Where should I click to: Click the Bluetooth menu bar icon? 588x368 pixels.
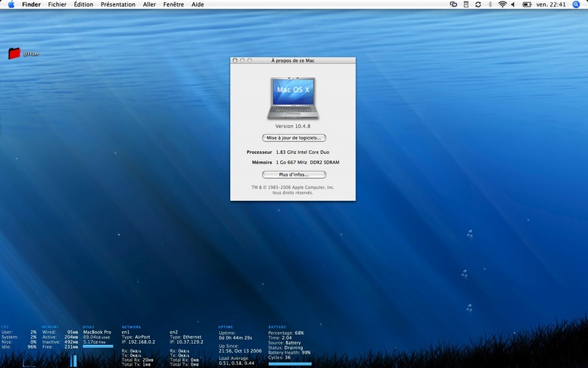pos(490,4)
